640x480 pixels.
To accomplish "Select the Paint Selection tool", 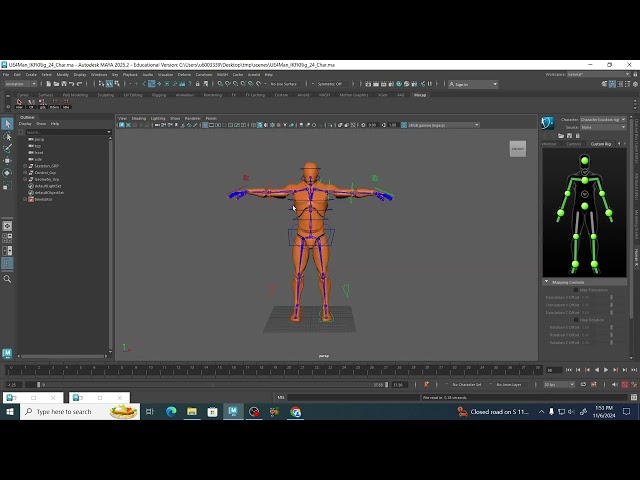I will [x=7, y=148].
